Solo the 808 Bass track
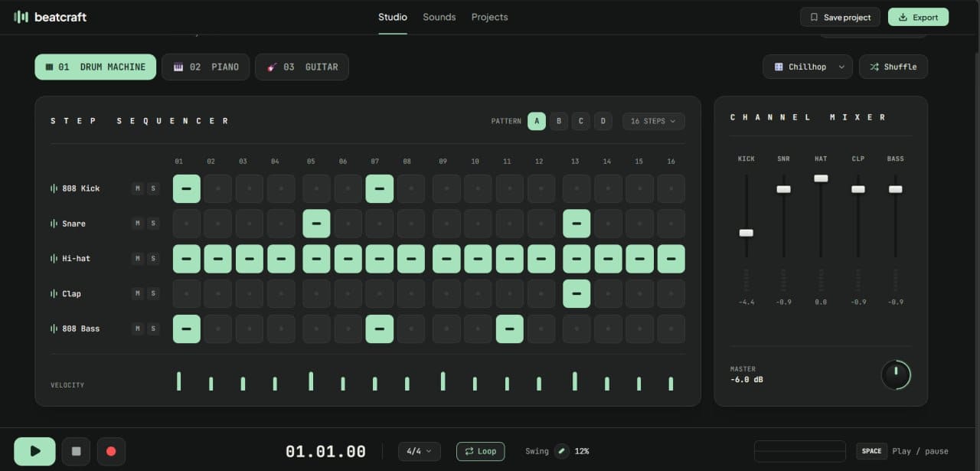The image size is (980, 471). [153, 329]
